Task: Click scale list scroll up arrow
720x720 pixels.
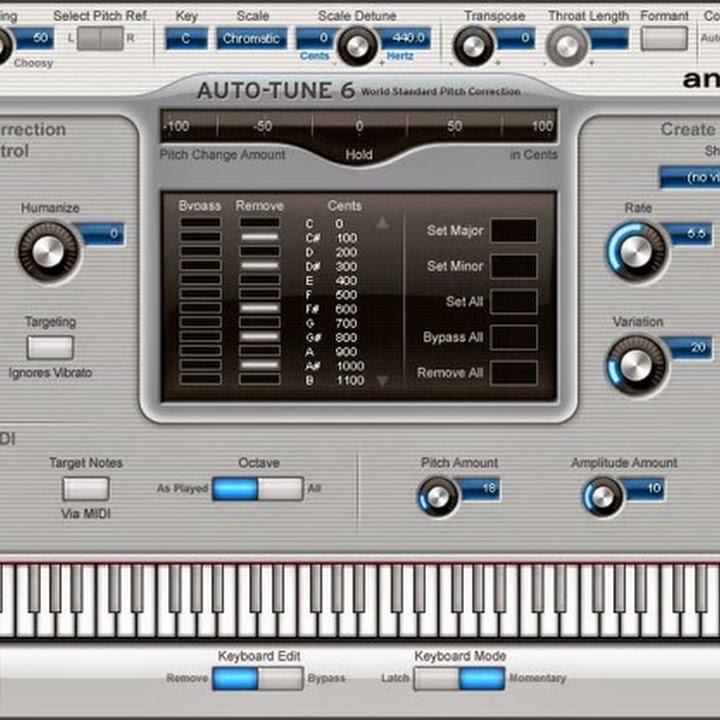Action: pos(382,224)
